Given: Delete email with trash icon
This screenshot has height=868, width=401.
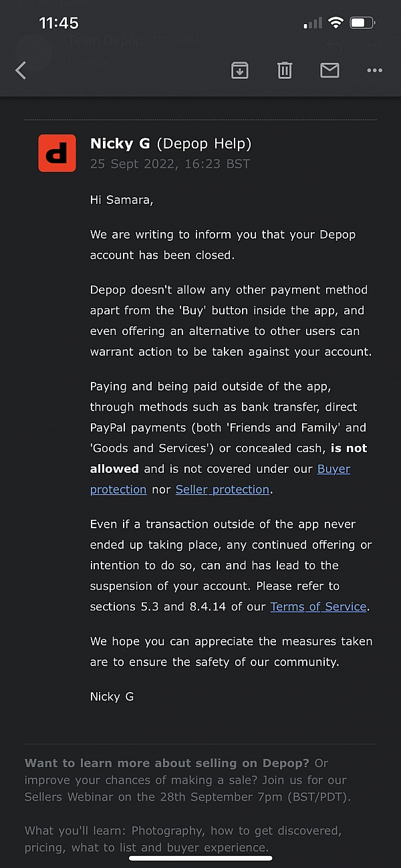Looking at the screenshot, I should coord(285,70).
